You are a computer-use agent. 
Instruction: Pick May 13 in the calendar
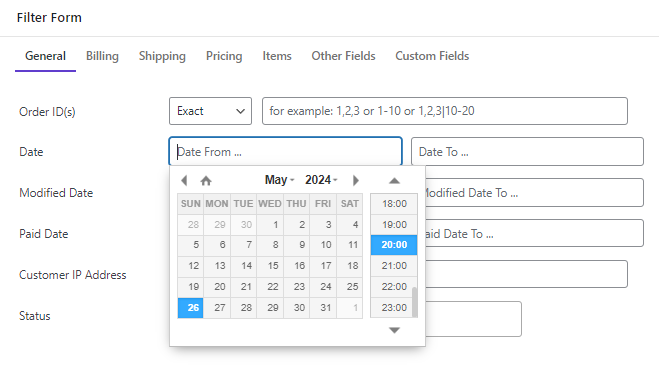pos(217,266)
